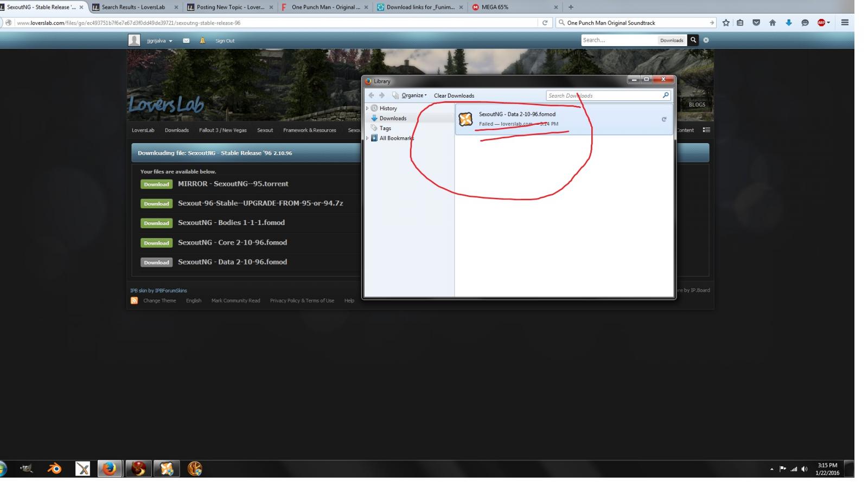
Task: Click the Library forward arrow
Action: (x=382, y=95)
